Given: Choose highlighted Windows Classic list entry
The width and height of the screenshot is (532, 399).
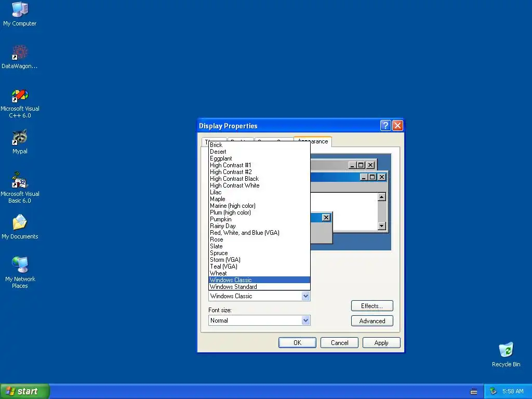Looking at the screenshot, I should [x=259, y=280].
